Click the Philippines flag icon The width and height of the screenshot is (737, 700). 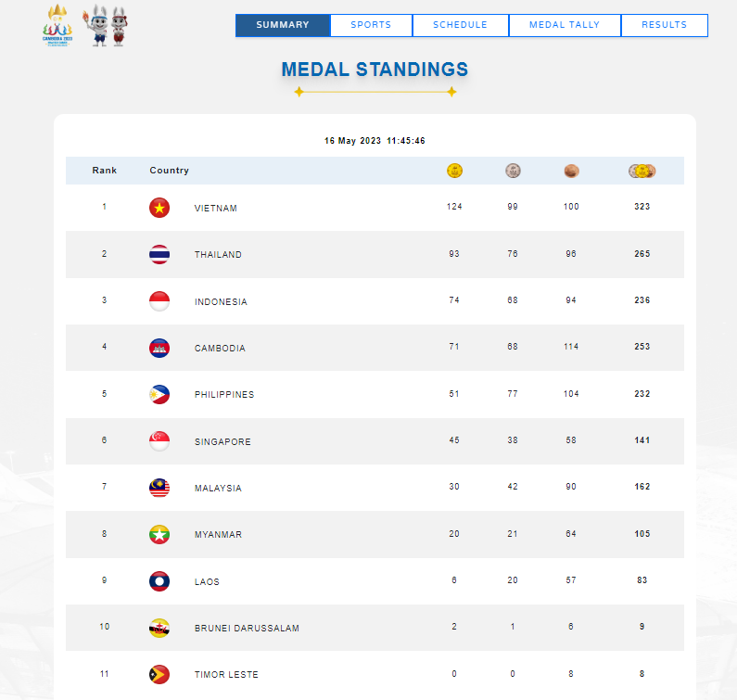(x=159, y=394)
